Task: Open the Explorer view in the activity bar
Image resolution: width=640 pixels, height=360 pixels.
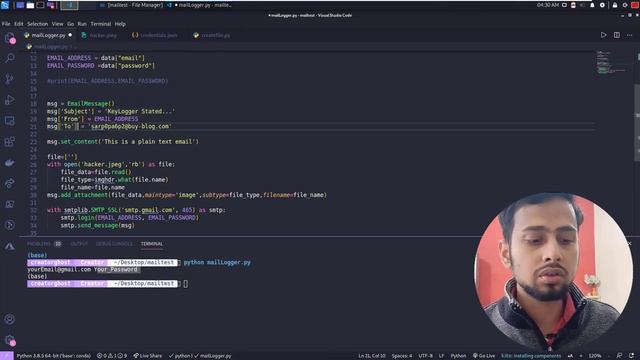Action: coord(9,38)
